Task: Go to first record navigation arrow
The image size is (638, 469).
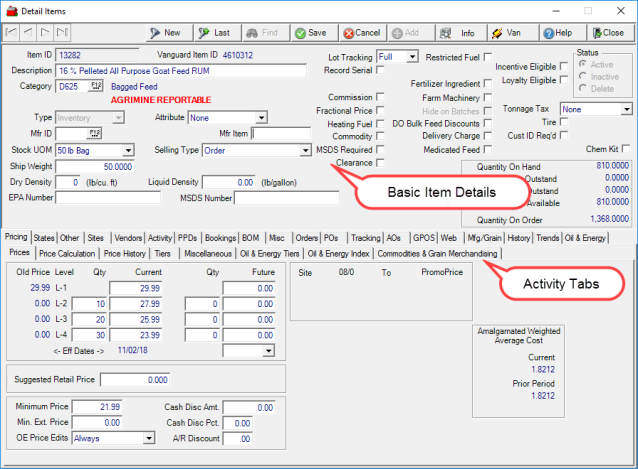Action: pyautogui.click(x=13, y=33)
